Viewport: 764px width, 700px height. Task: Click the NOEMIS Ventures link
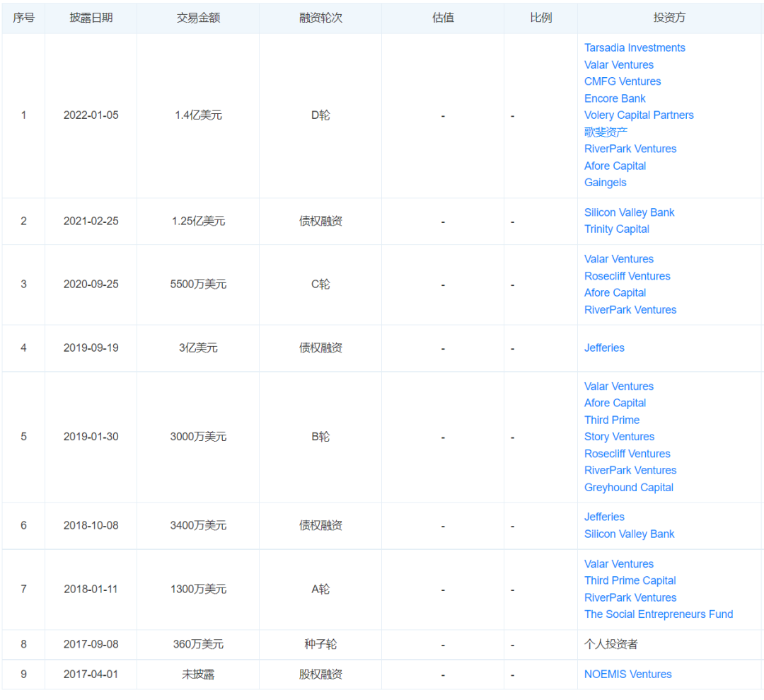(x=627, y=674)
